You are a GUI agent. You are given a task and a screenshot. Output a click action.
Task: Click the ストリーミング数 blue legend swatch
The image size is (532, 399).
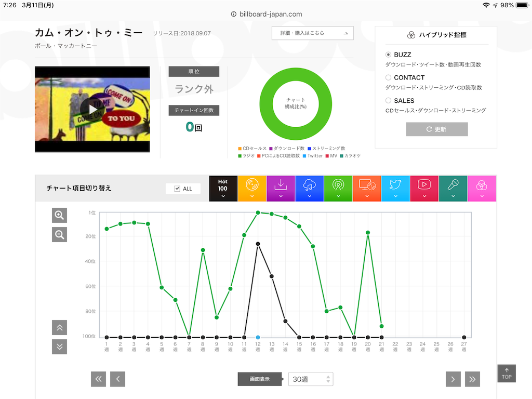[310, 148]
